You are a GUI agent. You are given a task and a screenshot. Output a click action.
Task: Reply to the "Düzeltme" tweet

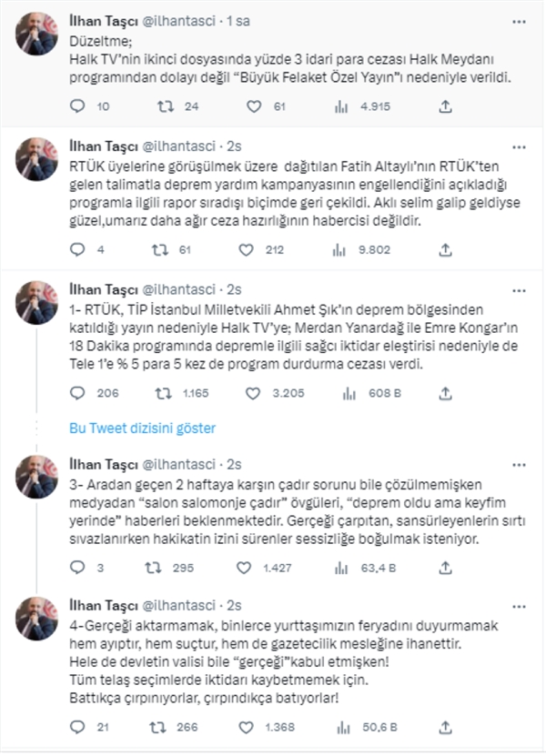click(x=76, y=106)
